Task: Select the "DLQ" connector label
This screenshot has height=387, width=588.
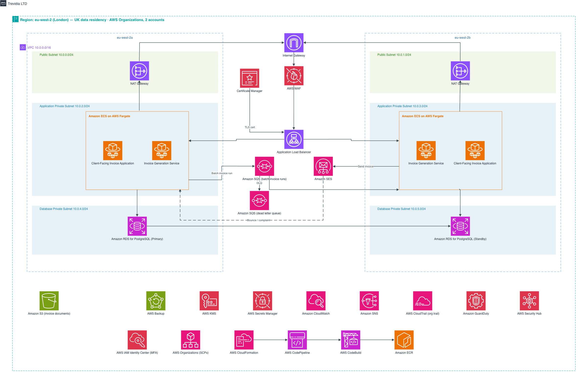Action: pos(259,183)
